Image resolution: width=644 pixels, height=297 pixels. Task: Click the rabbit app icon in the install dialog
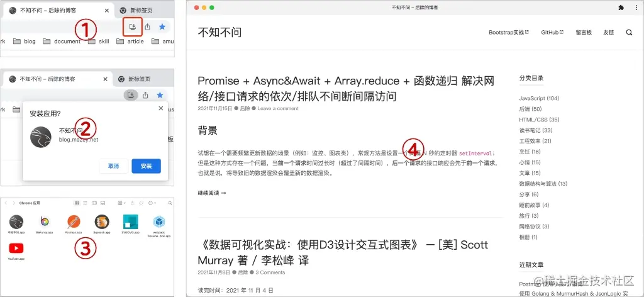tap(41, 137)
